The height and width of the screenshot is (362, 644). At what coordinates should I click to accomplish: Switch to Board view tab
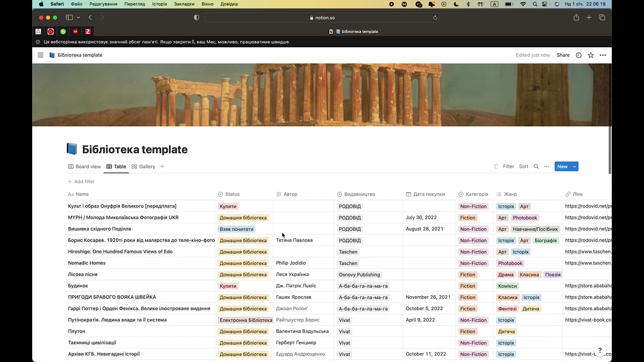[x=85, y=166]
